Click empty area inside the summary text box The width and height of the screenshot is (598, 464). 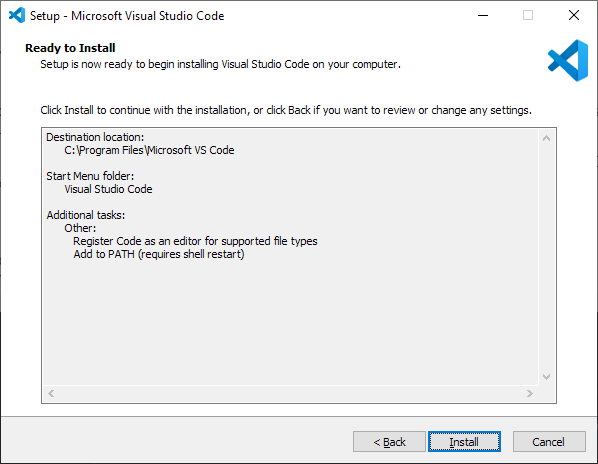pos(290,324)
